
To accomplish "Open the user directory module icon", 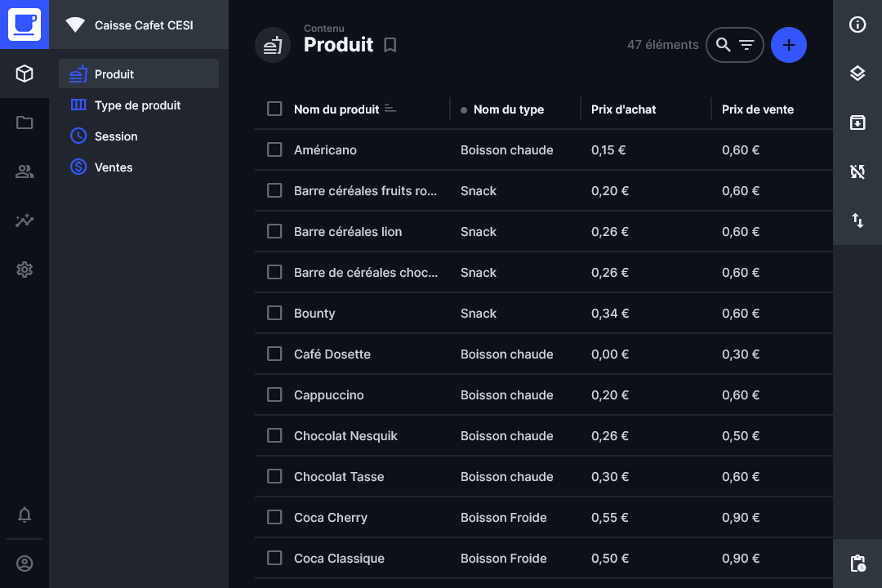I will pyautogui.click(x=24, y=171).
